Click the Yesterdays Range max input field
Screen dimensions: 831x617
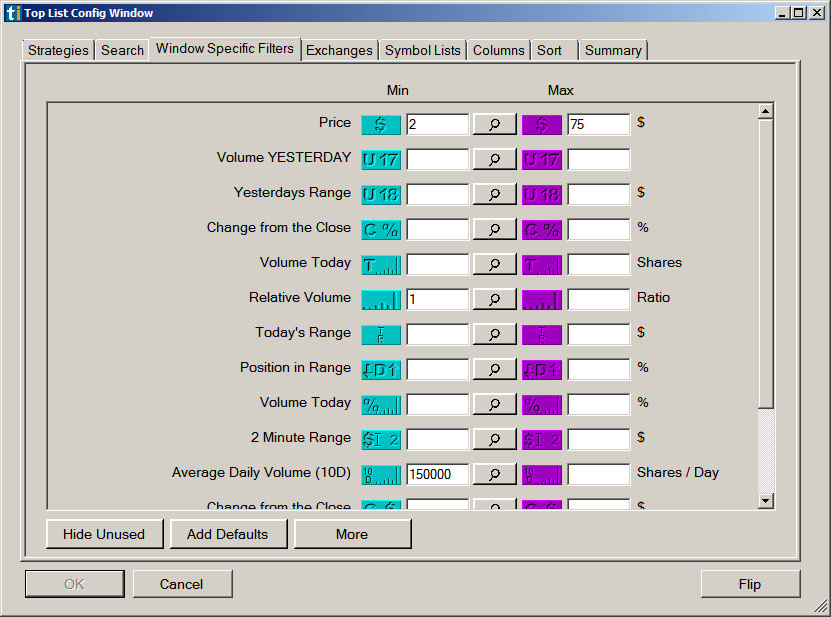pyautogui.click(x=599, y=194)
